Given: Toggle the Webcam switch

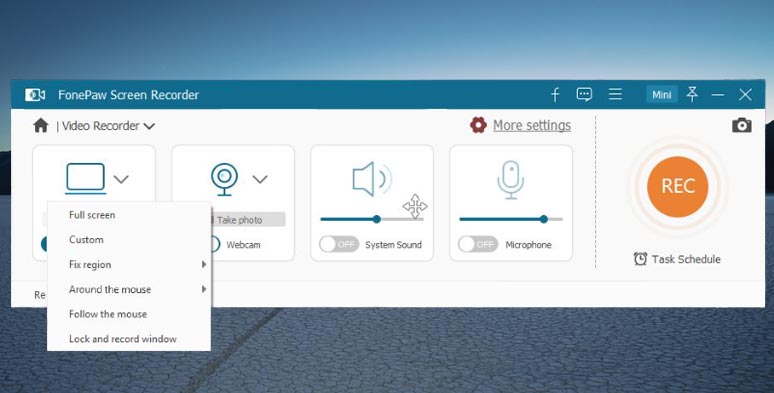Looking at the screenshot, I should tap(215, 244).
